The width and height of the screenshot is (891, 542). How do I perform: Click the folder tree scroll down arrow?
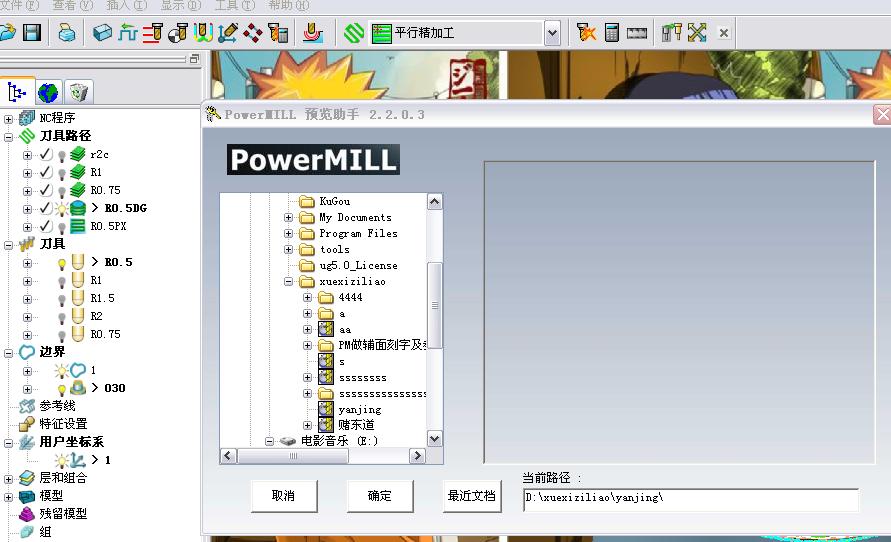435,439
